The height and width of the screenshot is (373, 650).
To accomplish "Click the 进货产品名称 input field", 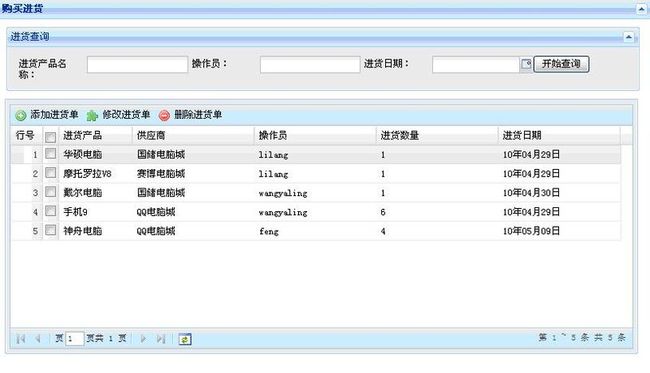I will 137,65.
